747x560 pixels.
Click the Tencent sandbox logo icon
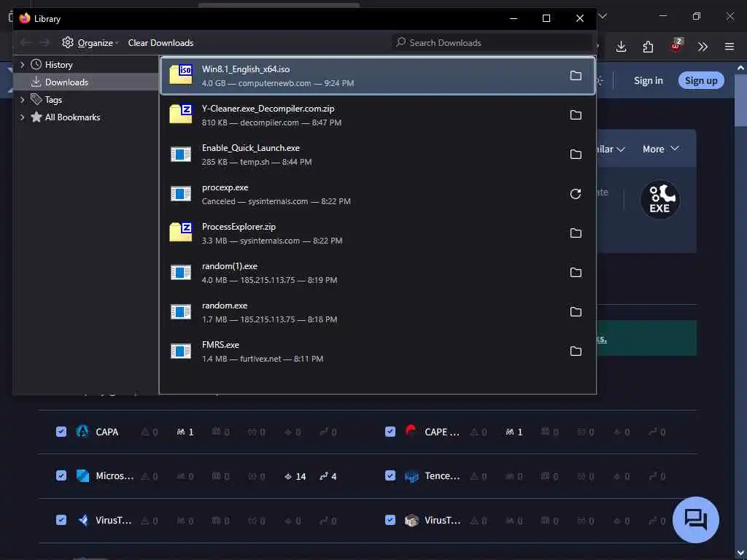pyautogui.click(x=411, y=475)
